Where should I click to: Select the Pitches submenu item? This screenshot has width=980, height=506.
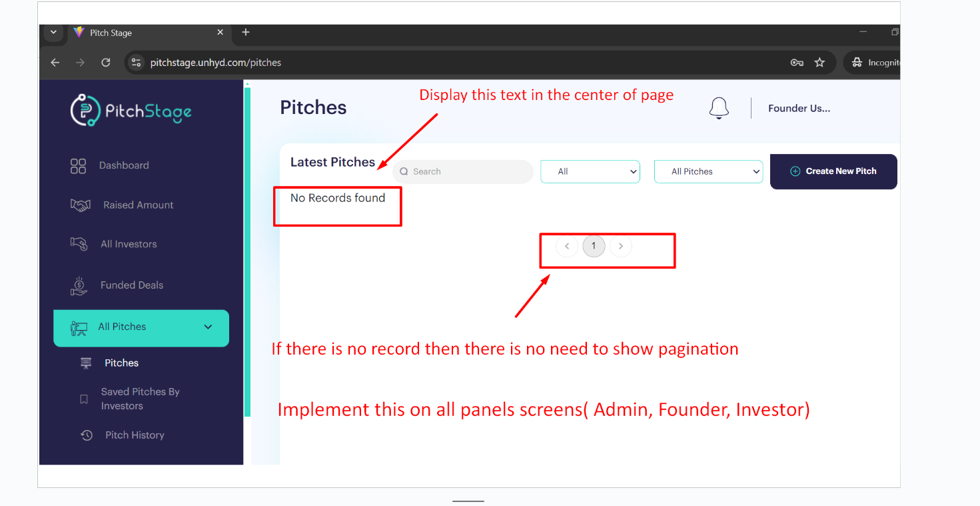[121, 363]
